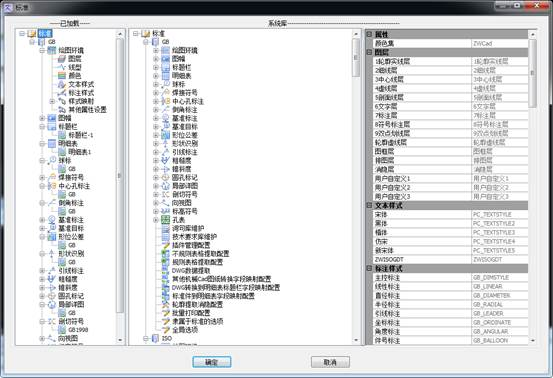
Task: Select 颜色 icon in 已加载 tree
Action: pos(62,76)
